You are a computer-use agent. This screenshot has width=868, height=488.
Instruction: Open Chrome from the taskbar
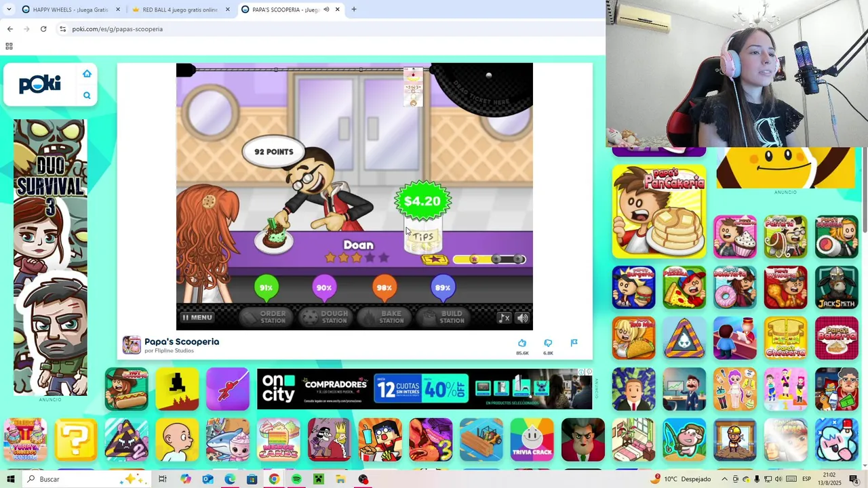(274, 479)
